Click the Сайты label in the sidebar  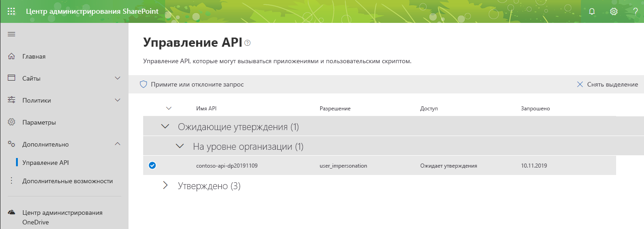point(32,78)
